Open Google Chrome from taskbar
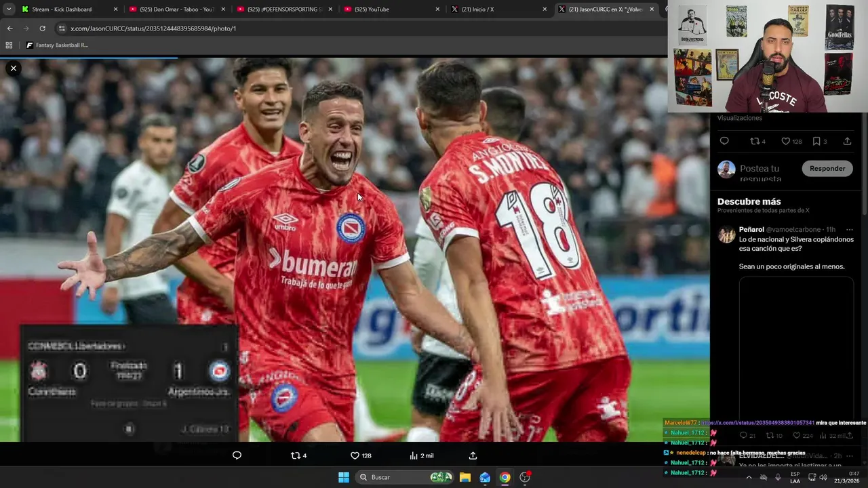The height and width of the screenshot is (488, 868). tap(505, 477)
